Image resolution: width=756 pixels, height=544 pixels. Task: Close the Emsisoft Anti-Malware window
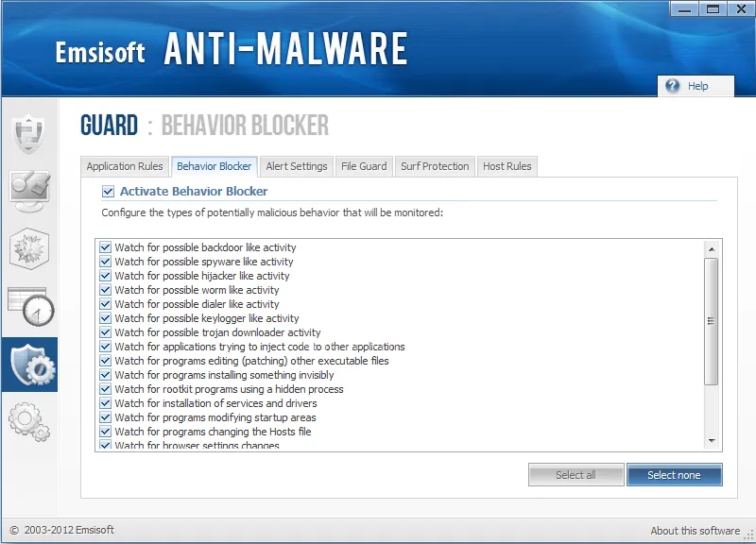[741, 9]
